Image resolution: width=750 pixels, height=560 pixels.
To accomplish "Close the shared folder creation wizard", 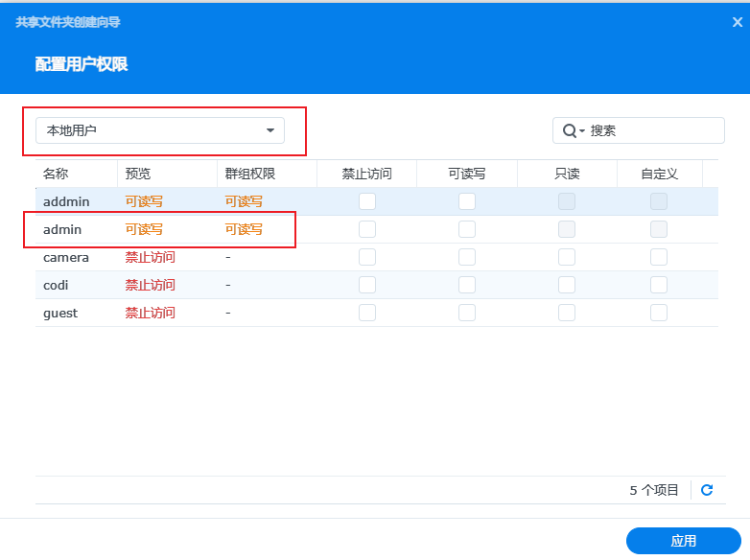I will coord(737,22).
